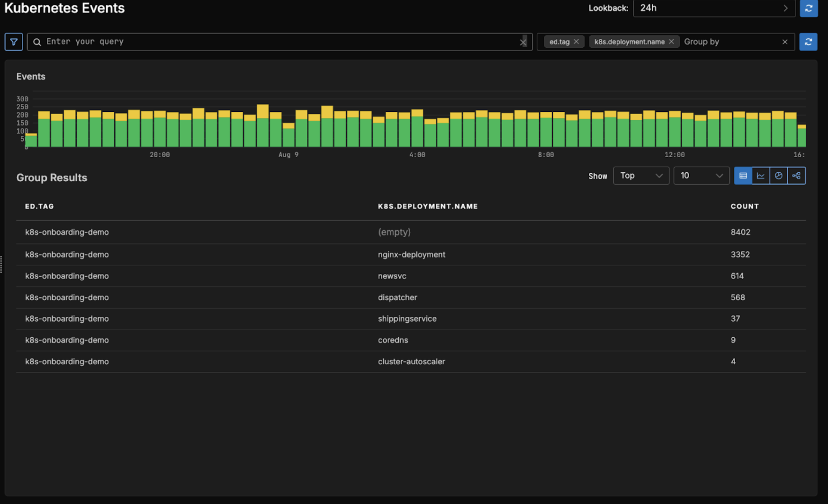The width and height of the screenshot is (828, 504).
Task: Clear the search query with X icon
Action: [x=523, y=42]
